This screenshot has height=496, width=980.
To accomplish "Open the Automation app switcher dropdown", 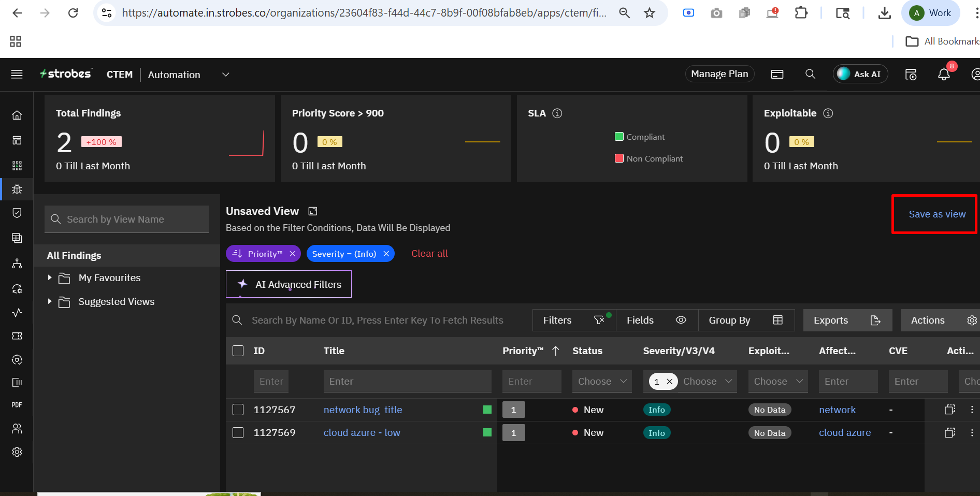I will pos(225,75).
